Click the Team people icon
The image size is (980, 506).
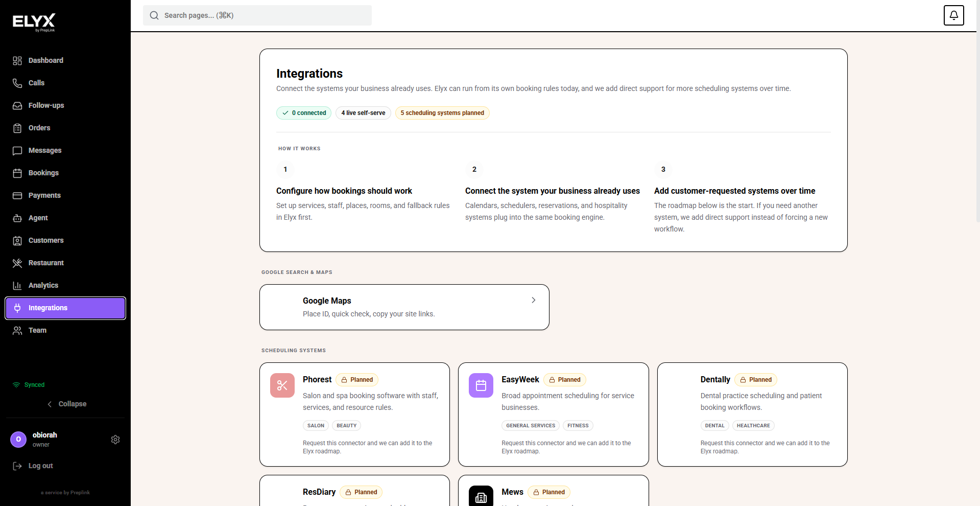[x=17, y=331]
